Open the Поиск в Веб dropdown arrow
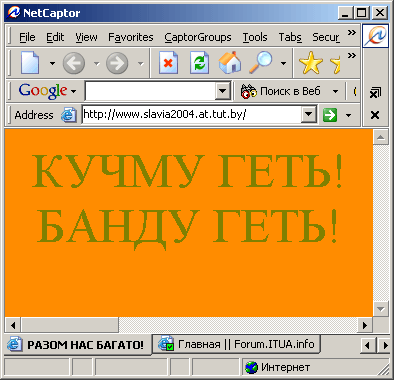This screenshot has width=394, height=380. (x=335, y=91)
